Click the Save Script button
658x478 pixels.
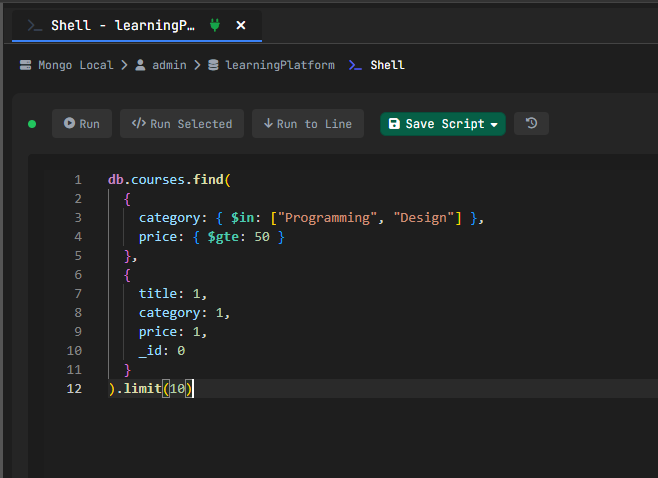pyautogui.click(x=443, y=124)
